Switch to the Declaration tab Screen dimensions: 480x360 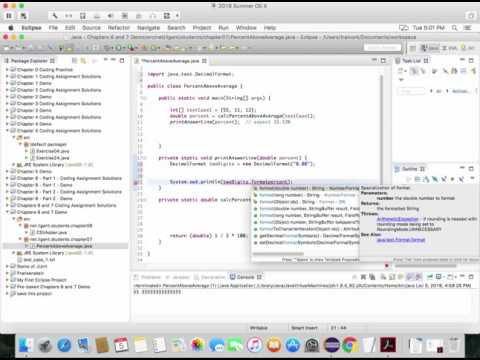[210, 277]
